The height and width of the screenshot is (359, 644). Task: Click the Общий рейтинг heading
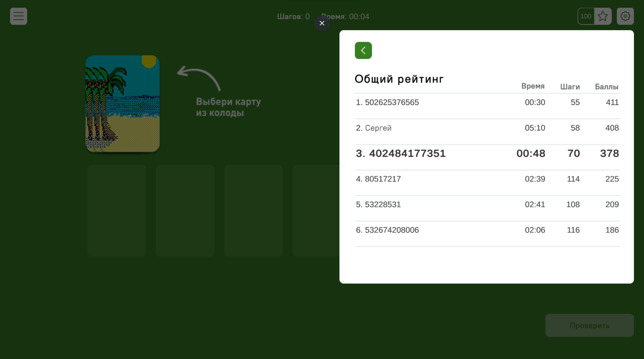tap(399, 79)
